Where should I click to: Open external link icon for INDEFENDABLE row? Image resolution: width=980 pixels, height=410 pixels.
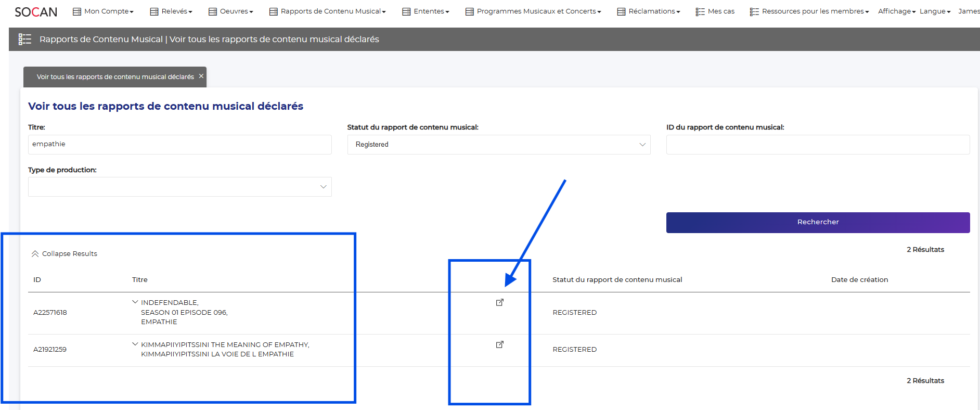tap(499, 302)
